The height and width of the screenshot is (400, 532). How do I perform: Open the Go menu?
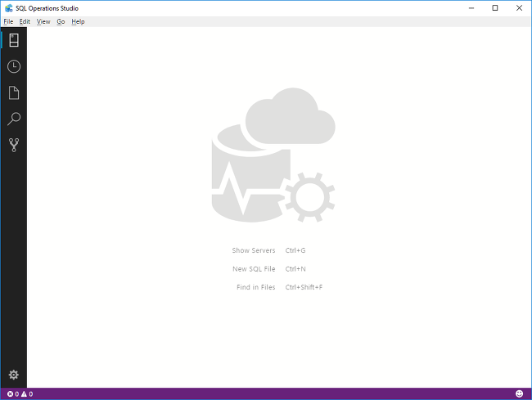coord(61,22)
